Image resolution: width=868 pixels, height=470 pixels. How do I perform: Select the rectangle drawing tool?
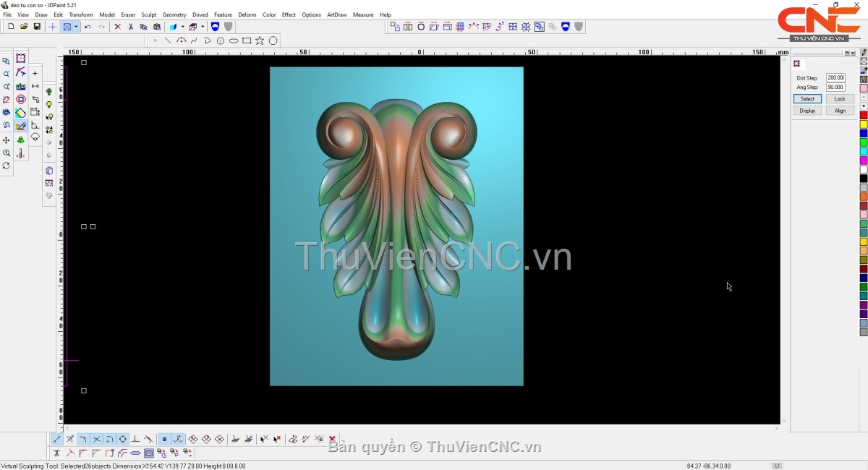(x=247, y=40)
